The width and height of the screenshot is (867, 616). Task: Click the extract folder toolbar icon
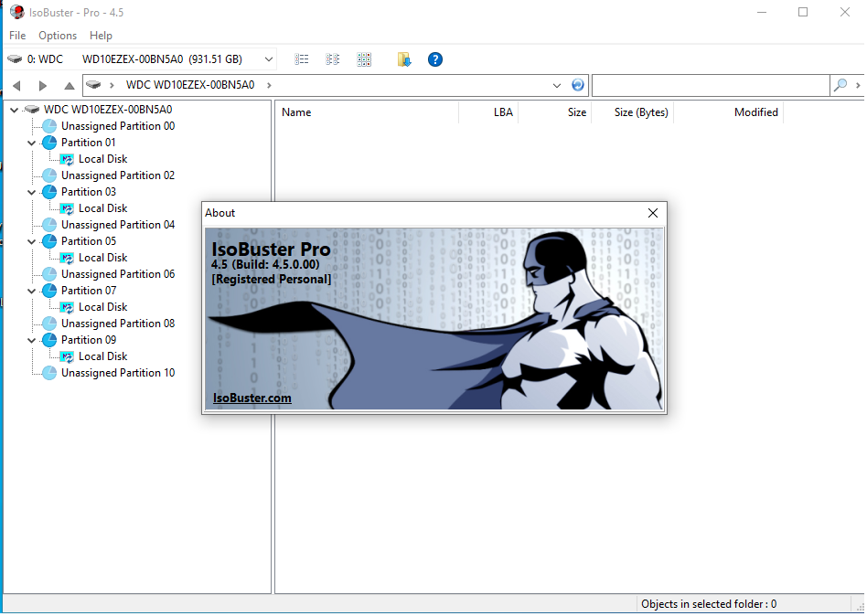pos(404,59)
